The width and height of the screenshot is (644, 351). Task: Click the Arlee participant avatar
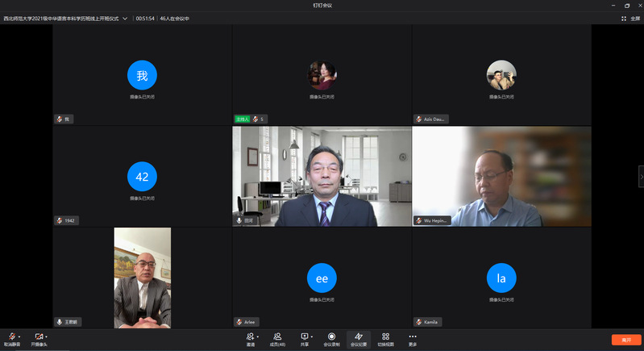(x=322, y=278)
